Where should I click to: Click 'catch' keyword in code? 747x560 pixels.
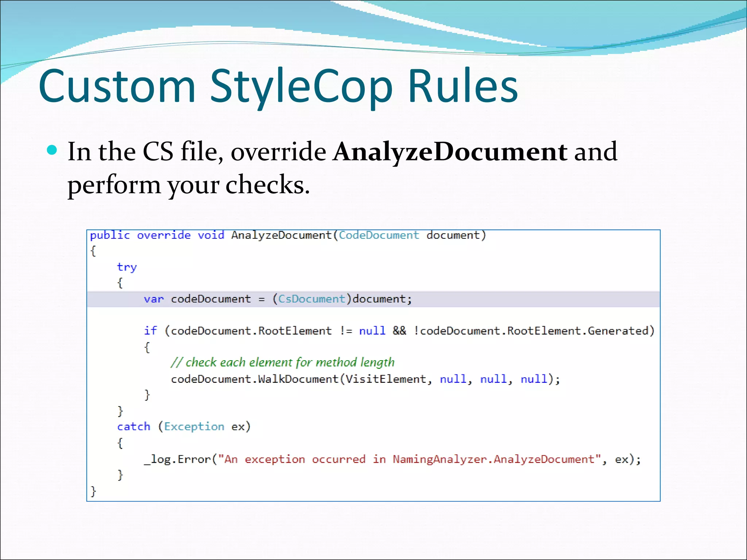click(x=133, y=427)
